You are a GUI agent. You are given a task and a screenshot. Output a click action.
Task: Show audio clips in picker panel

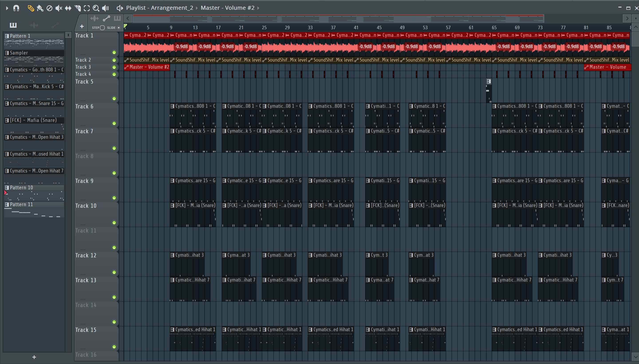(x=34, y=25)
